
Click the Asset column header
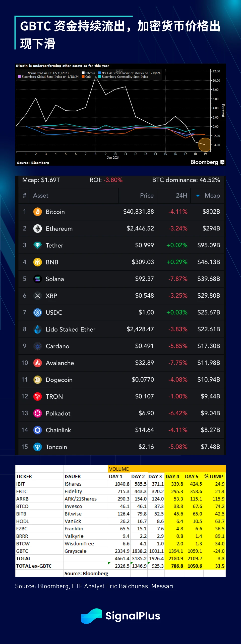41,196
